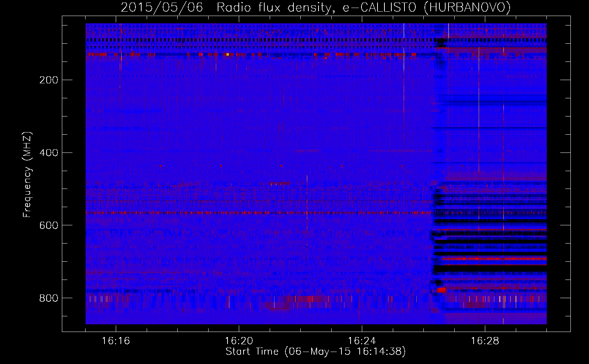Click the 'Start Time (06-May-15 16:14:38)' label
The width and height of the screenshot is (589, 364).
[x=316, y=352]
